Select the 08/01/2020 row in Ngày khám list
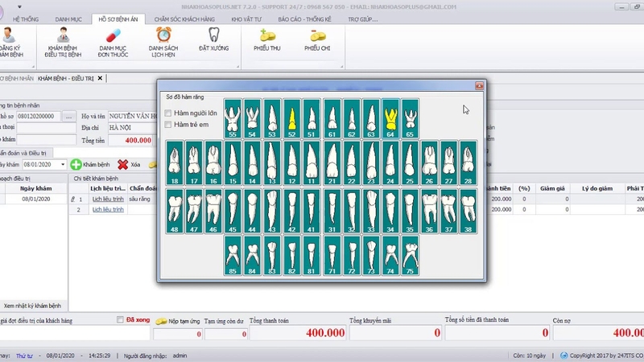 pos(36,199)
